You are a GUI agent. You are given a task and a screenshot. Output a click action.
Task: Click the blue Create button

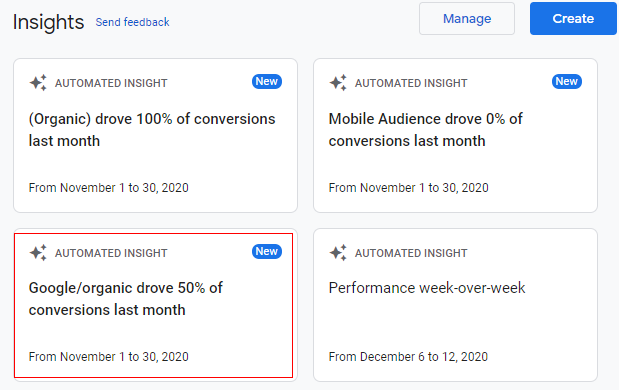coord(573,19)
